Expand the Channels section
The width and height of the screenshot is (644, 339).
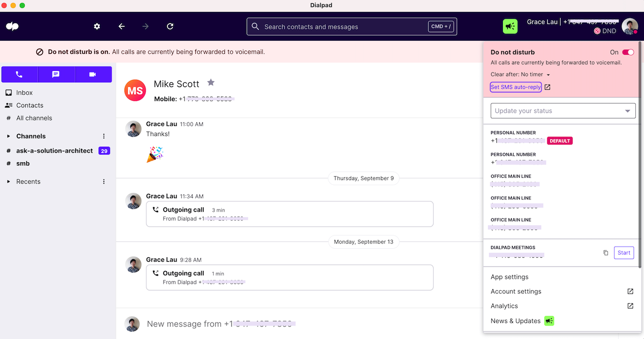(x=10, y=136)
